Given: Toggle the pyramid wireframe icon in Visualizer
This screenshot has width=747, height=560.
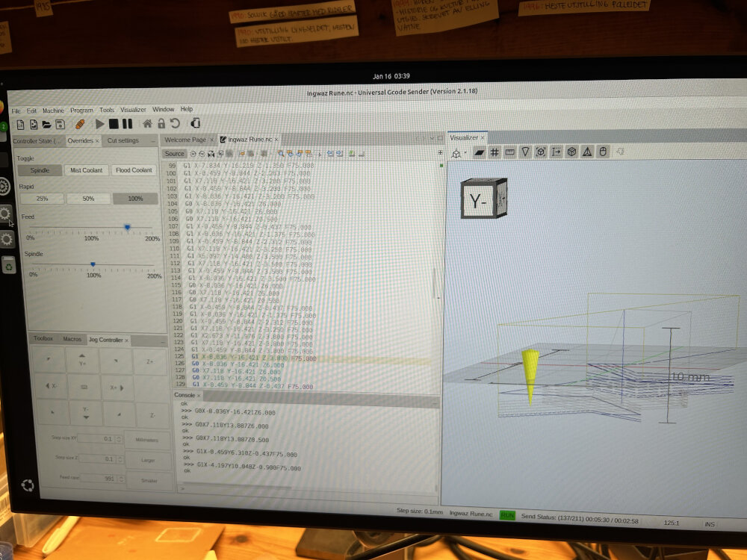Looking at the screenshot, I should click(587, 152).
